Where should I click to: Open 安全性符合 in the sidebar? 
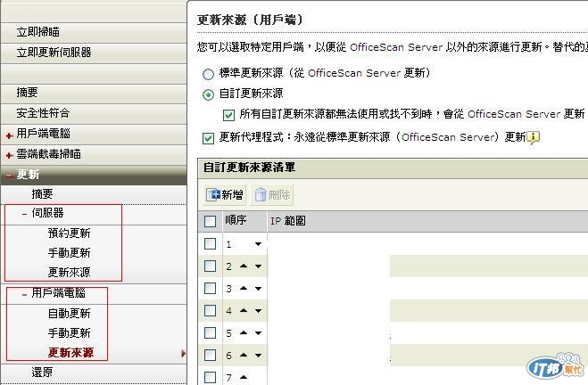click(x=43, y=113)
